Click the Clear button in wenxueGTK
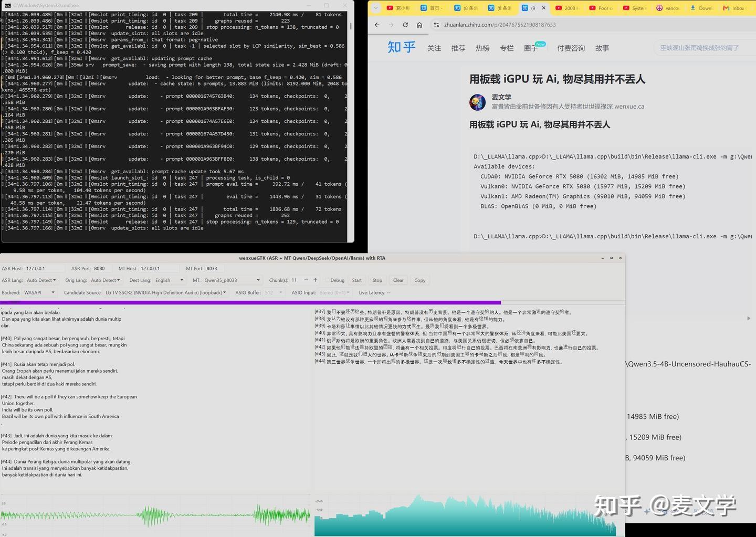This screenshot has height=537, width=756. click(x=398, y=280)
